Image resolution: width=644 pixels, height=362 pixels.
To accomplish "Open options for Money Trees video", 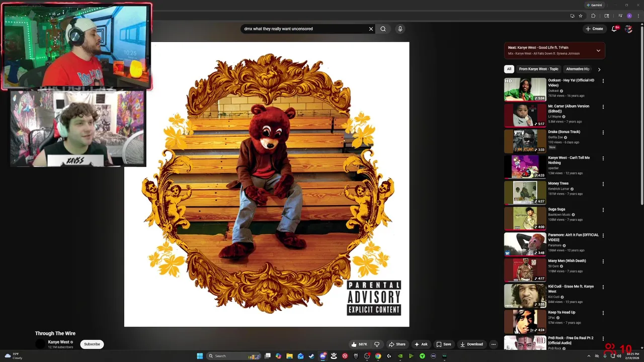I will (x=603, y=184).
